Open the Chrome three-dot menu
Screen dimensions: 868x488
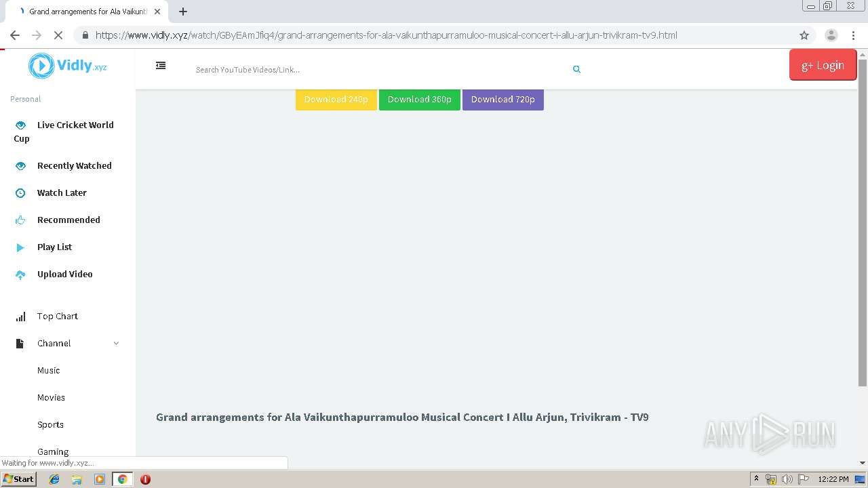[x=853, y=35]
